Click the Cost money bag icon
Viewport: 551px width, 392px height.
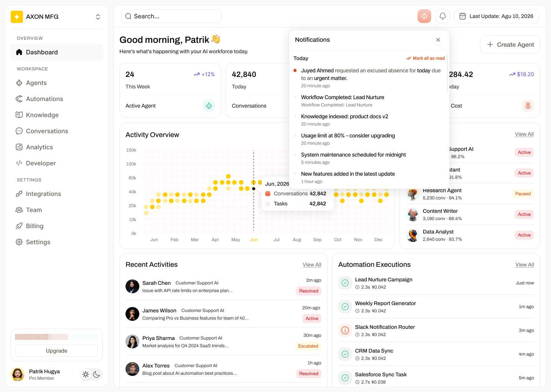(x=528, y=106)
